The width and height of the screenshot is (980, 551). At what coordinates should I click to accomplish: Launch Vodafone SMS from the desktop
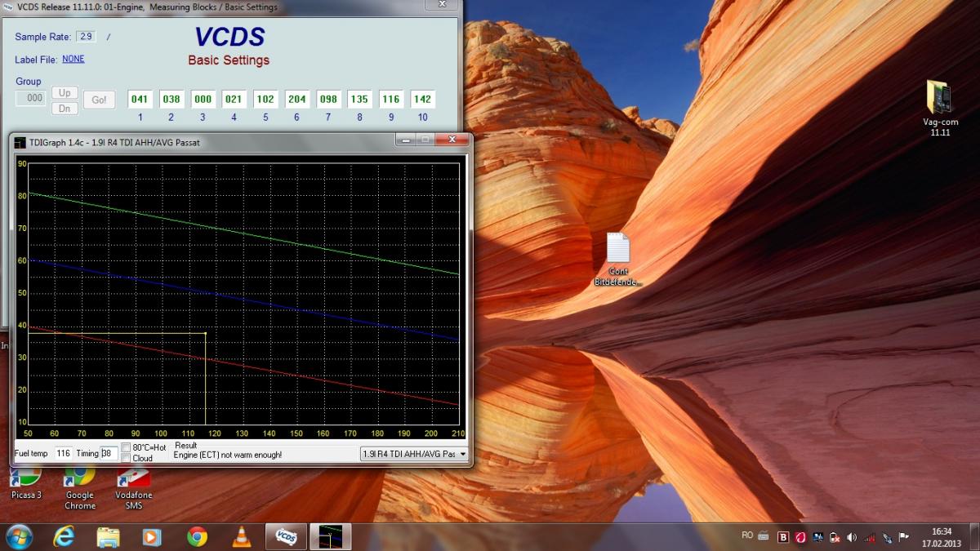(x=133, y=478)
